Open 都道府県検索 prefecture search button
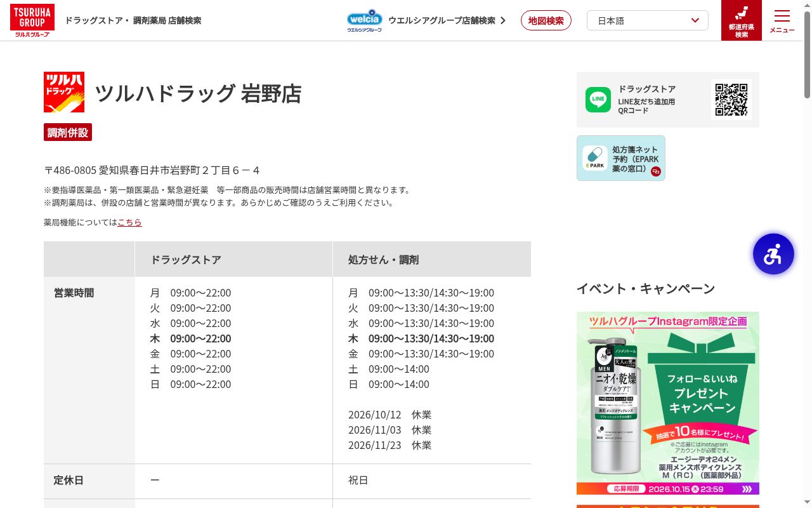The height and width of the screenshot is (508, 812). [741, 20]
